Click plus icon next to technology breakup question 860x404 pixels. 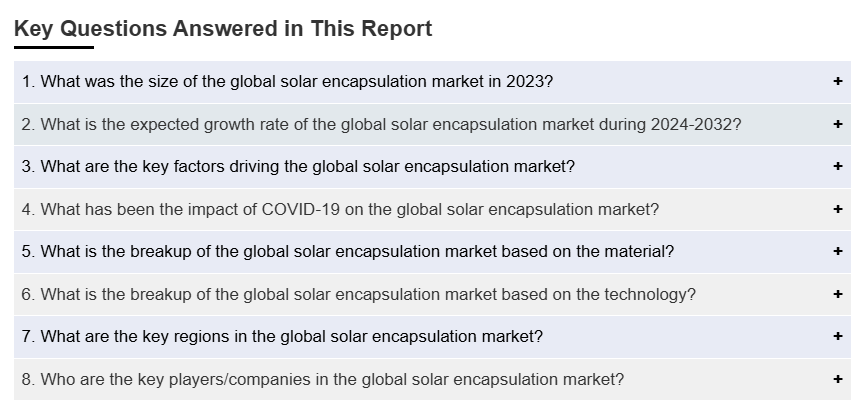pos(838,294)
